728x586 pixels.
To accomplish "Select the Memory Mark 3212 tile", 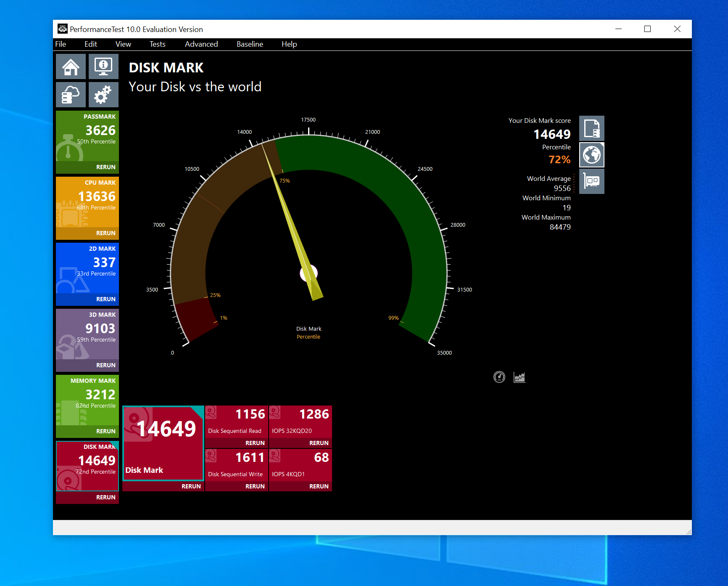I will click(87, 400).
